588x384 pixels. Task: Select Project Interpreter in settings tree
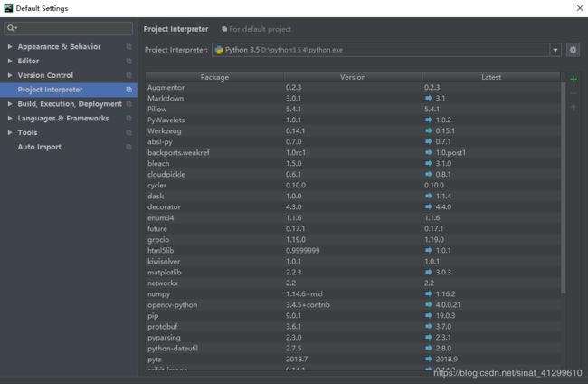point(69,90)
